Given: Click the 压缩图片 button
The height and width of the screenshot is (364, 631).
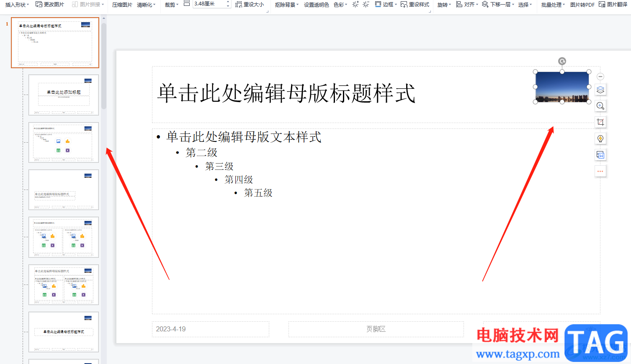Looking at the screenshot, I should [x=122, y=5].
